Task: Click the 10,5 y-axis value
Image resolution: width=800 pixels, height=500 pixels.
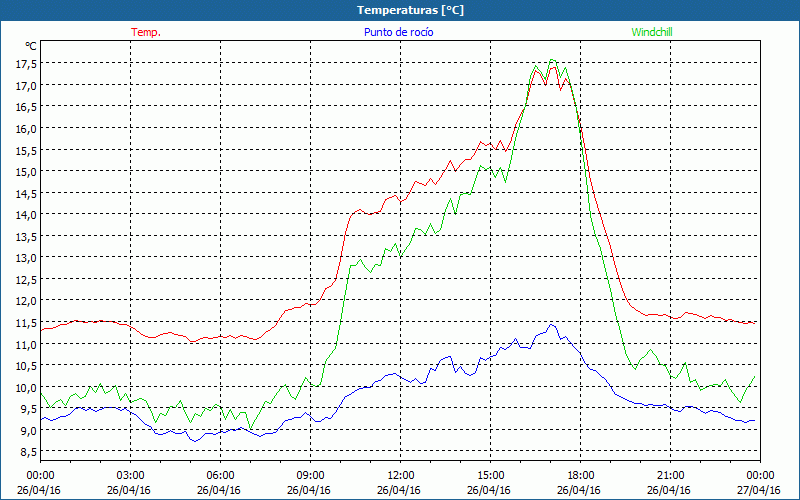Action: pos(26,365)
